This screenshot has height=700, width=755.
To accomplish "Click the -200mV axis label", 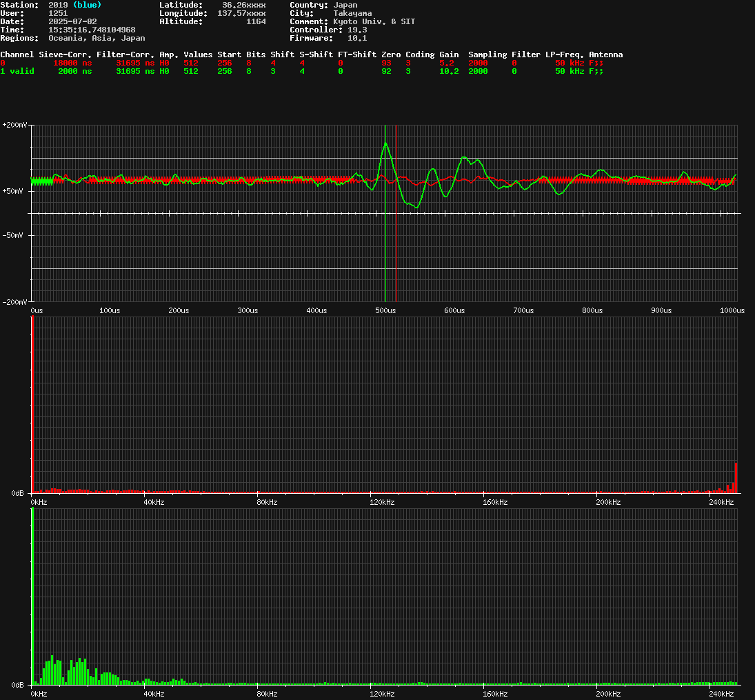I will coord(14,302).
